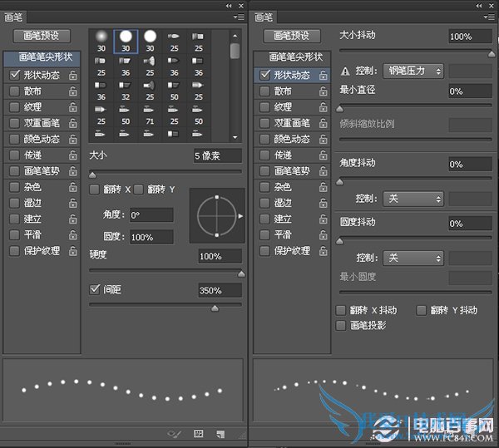Click lock icon beside 画笔笔势 in left panel
Viewport: 499px width, 448px height.
[73, 171]
